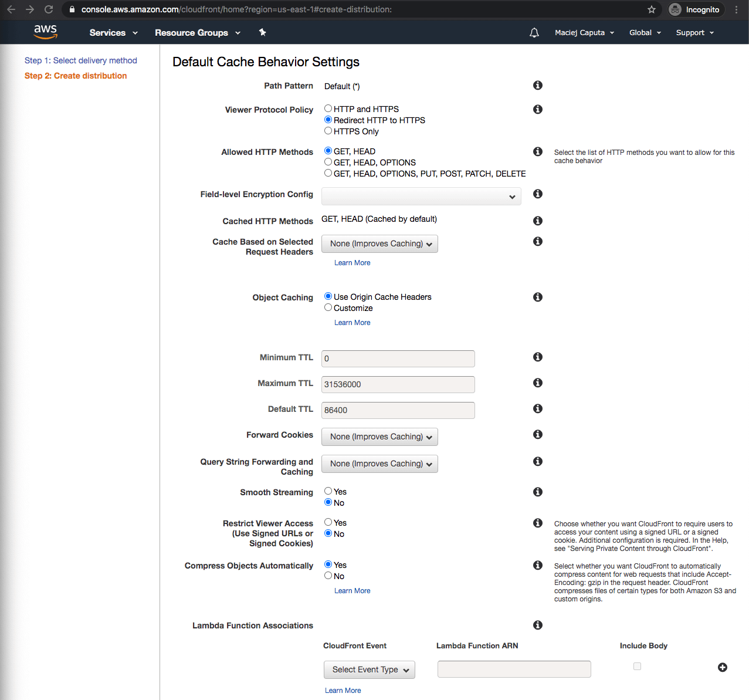Open the Services menu
The height and width of the screenshot is (700, 749).
tap(113, 33)
